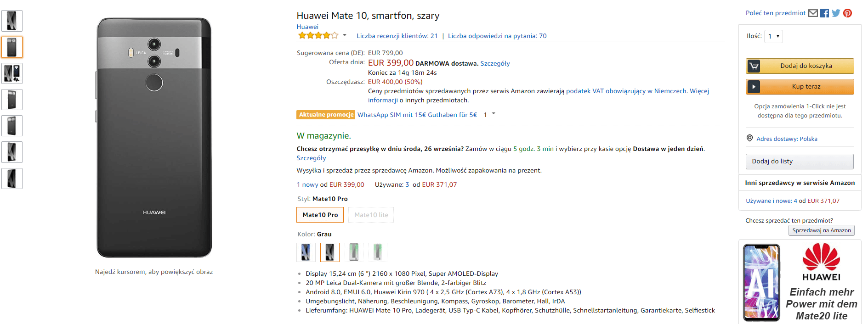Select the Mate10 Pro style option
Image resolution: width=868 pixels, height=324 pixels.
[320, 215]
